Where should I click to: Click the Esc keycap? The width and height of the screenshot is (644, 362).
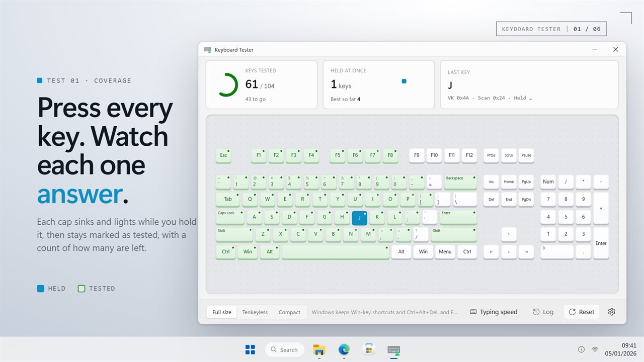point(223,155)
